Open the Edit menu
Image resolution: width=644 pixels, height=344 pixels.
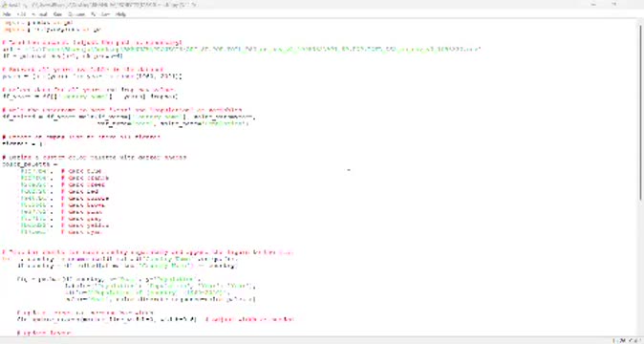click(x=21, y=14)
